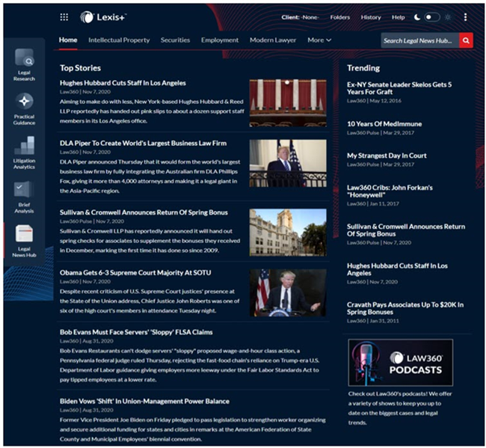Click the DLA Piper story thumbnail image
Image resolution: width=486 pixels, height=448 pixels.
point(288,163)
